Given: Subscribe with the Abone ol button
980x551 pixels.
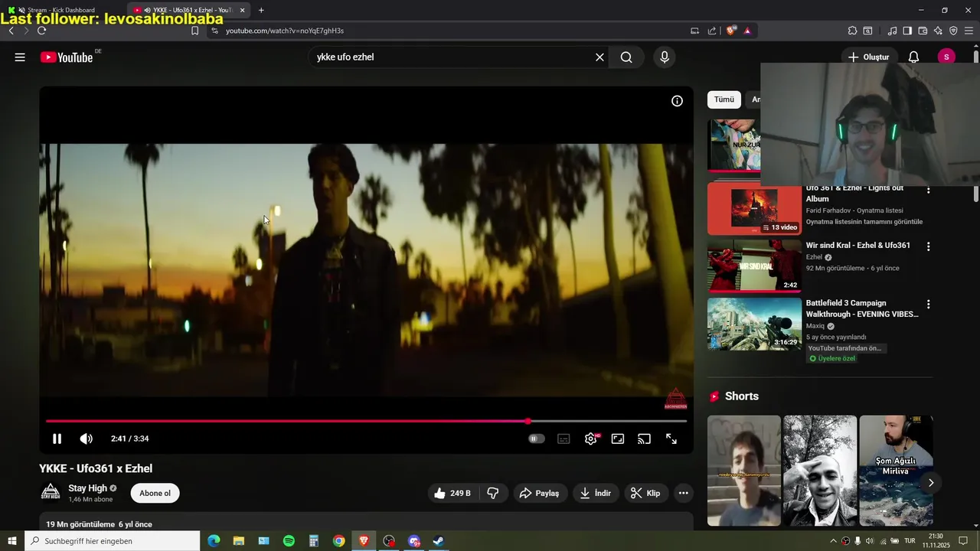Looking at the screenshot, I should coord(155,494).
